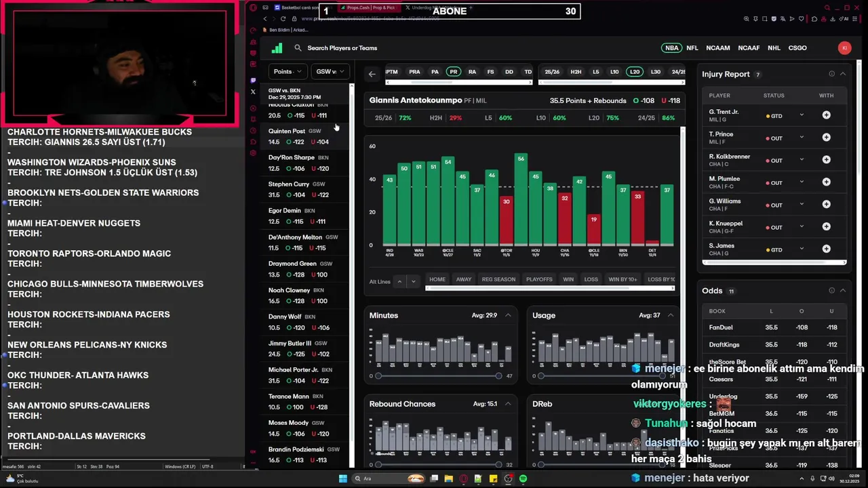Select the PR stat pill
The height and width of the screenshot is (488, 868).
(454, 72)
